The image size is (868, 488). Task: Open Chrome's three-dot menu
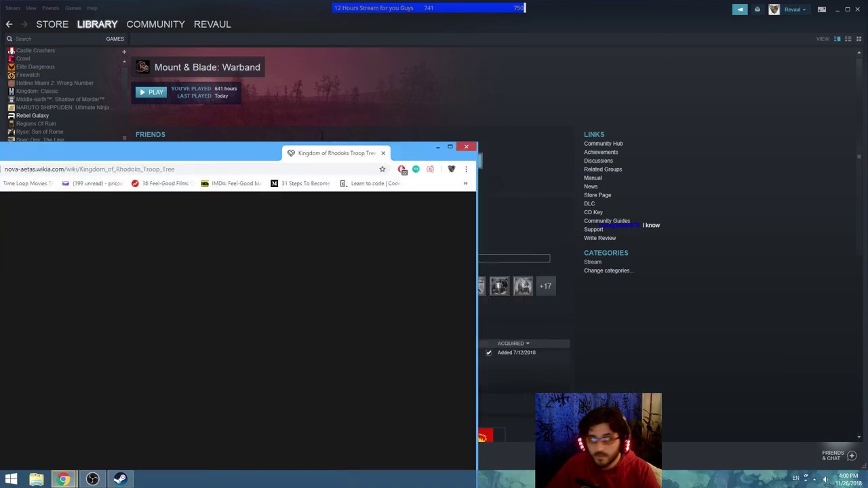click(466, 169)
